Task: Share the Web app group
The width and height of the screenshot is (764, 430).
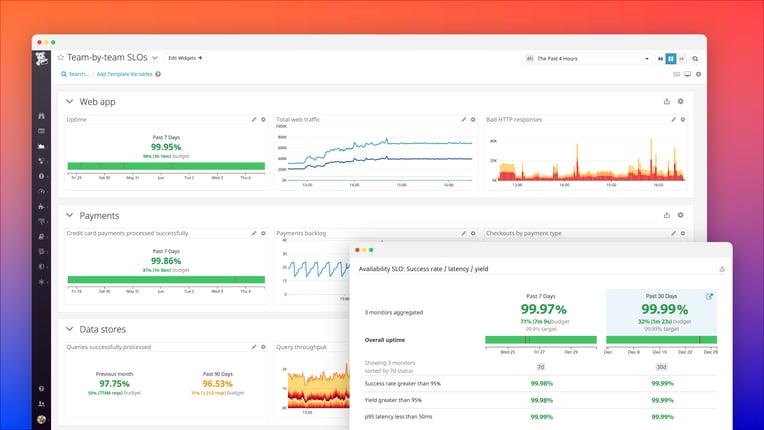Action: click(667, 101)
